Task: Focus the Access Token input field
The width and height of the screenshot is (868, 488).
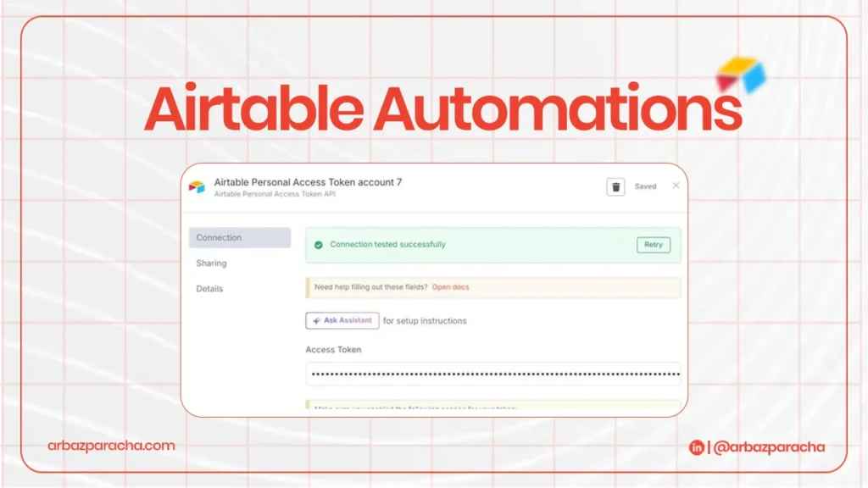Action: click(493, 374)
